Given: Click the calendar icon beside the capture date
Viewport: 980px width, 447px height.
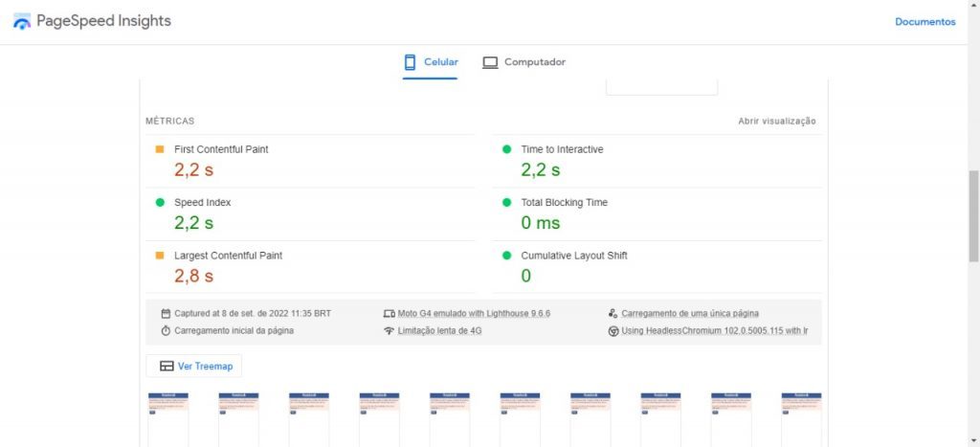Looking at the screenshot, I should tap(166, 313).
